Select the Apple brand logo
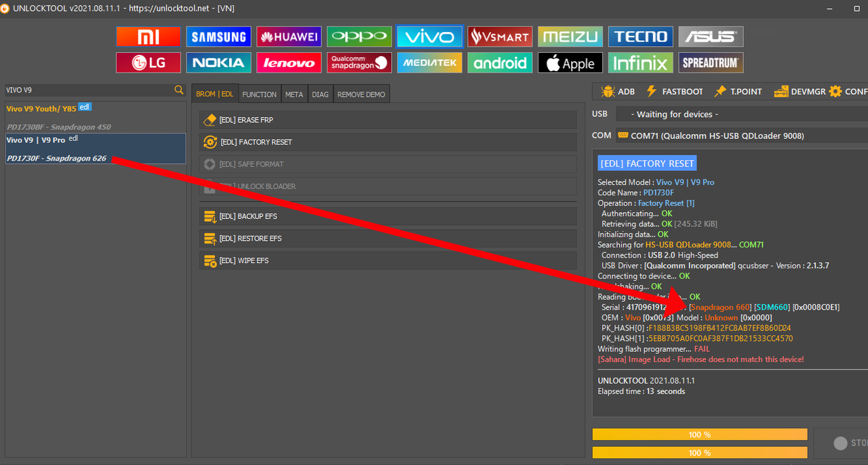 570,63
